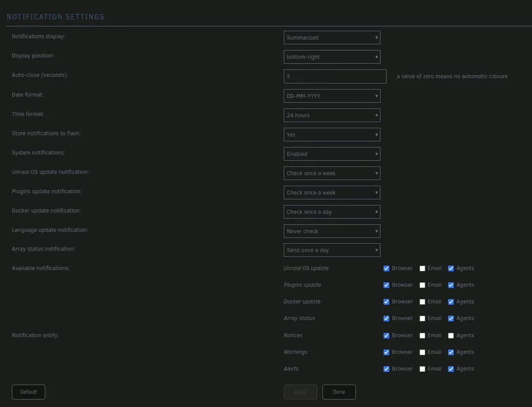Enable Email for Docker update
The image size is (532, 407).
coord(422,302)
